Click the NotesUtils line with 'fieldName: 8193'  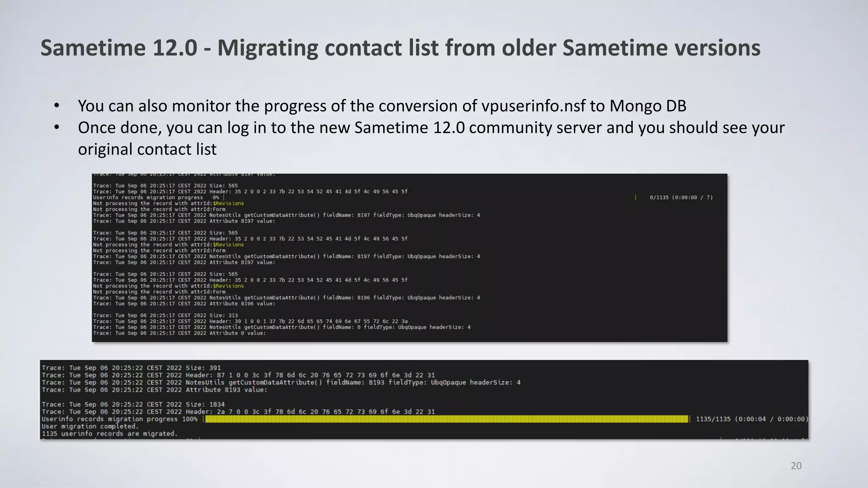[281, 382]
